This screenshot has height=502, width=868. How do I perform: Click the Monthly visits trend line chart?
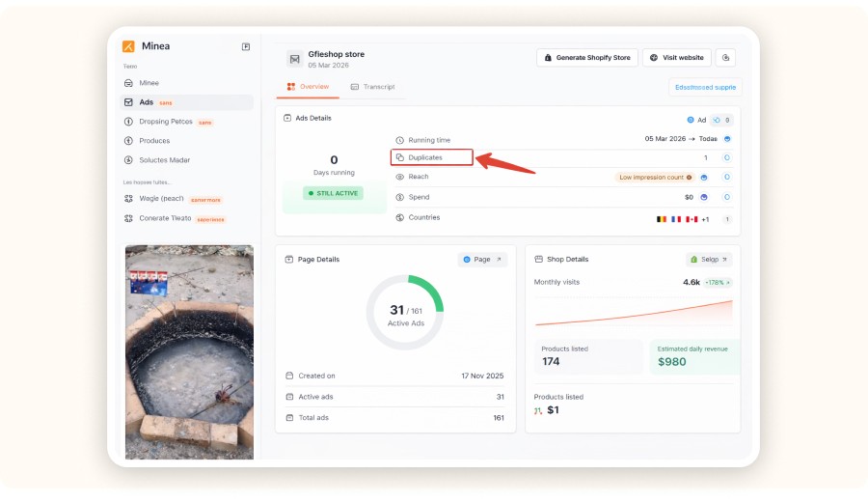tap(634, 313)
